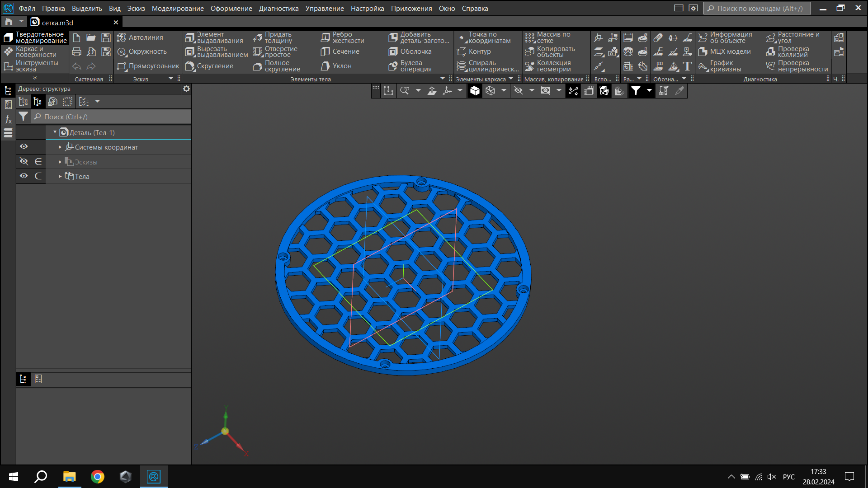
Task: Open the tree panel settings gear
Action: coord(186,89)
